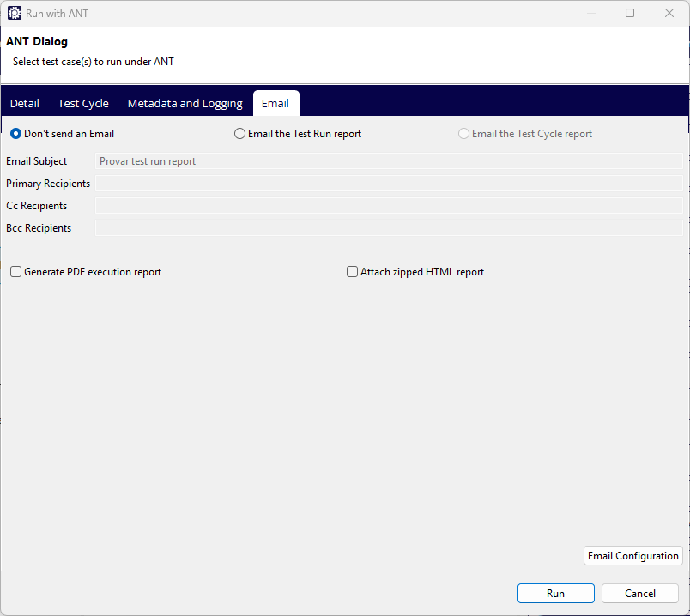Close the Run with ANT dialog
This screenshot has width=690, height=616.
[x=669, y=14]
